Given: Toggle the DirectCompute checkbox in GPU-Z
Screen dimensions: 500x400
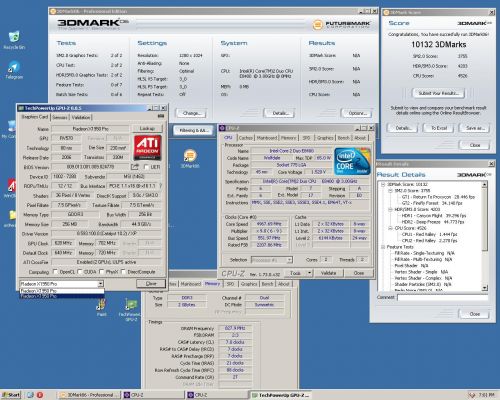Looking at the screenshot, I should point(123,272).
